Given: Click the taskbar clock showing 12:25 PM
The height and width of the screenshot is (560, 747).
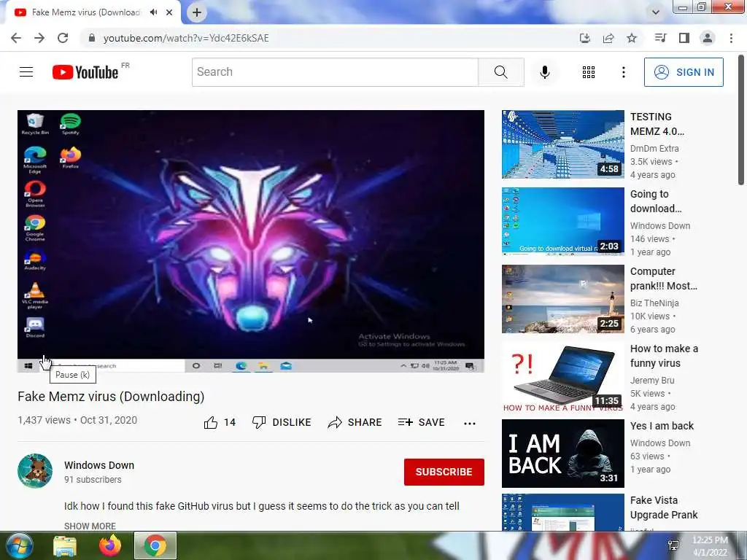Looking at the screenshot, I should click(x=710, y=545).
